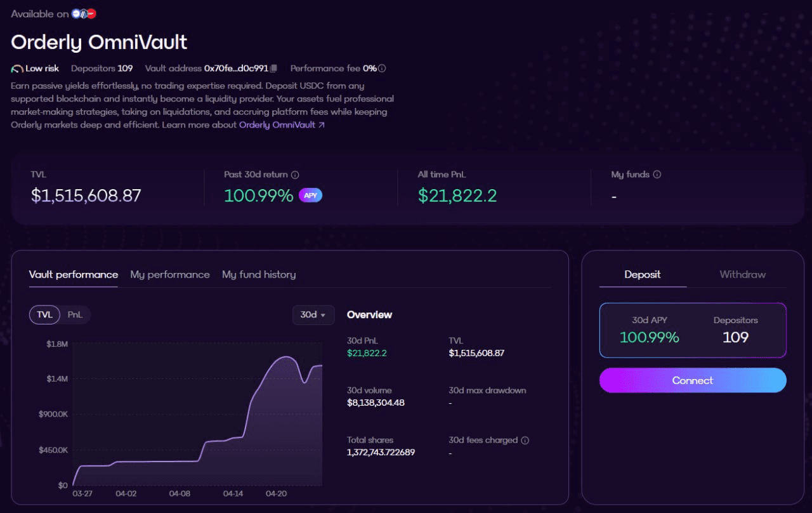The height and width of the screenshot is (513, 812).
Task: Open the 30d time range dropdown
Action: point(313,315)
